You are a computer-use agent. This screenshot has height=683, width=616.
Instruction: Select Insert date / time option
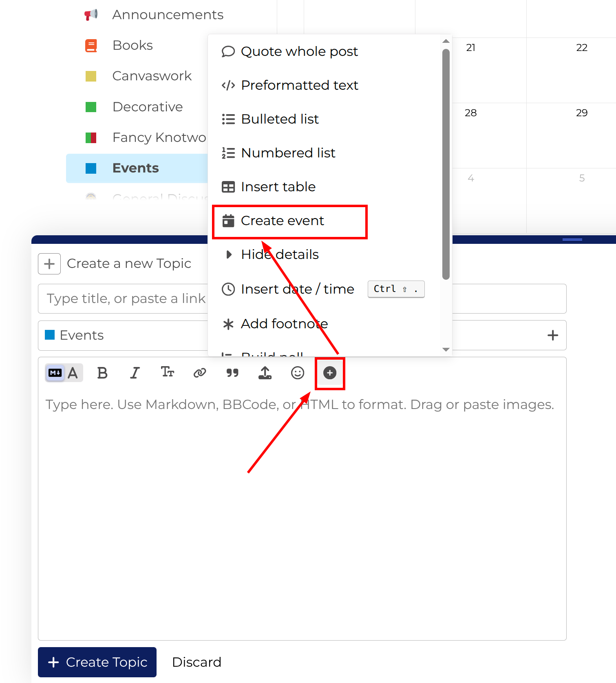tap(297, 289)
